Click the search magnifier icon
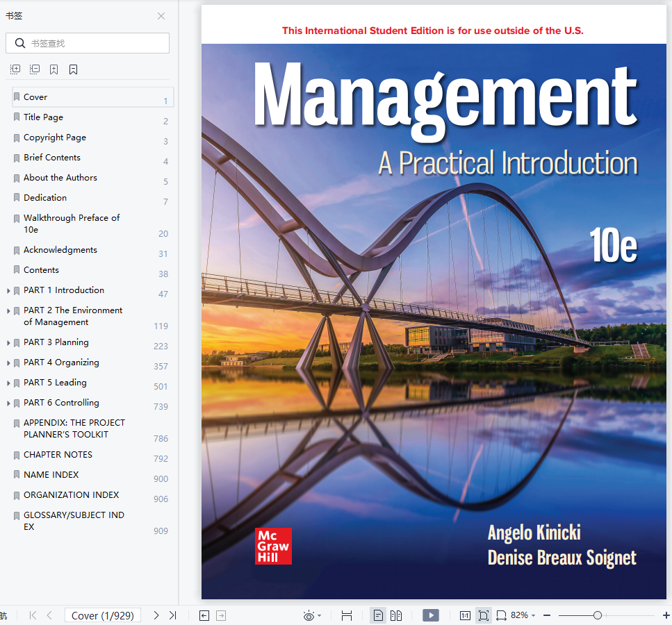672x625 pixels. pyautogui.click(x=19, y=43)
